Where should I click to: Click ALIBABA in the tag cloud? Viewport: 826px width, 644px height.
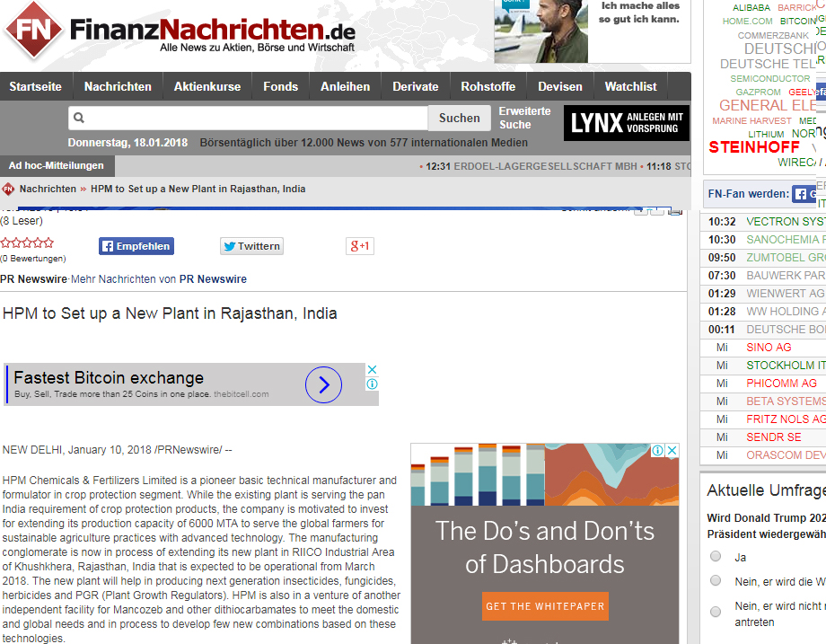[751, 7]
